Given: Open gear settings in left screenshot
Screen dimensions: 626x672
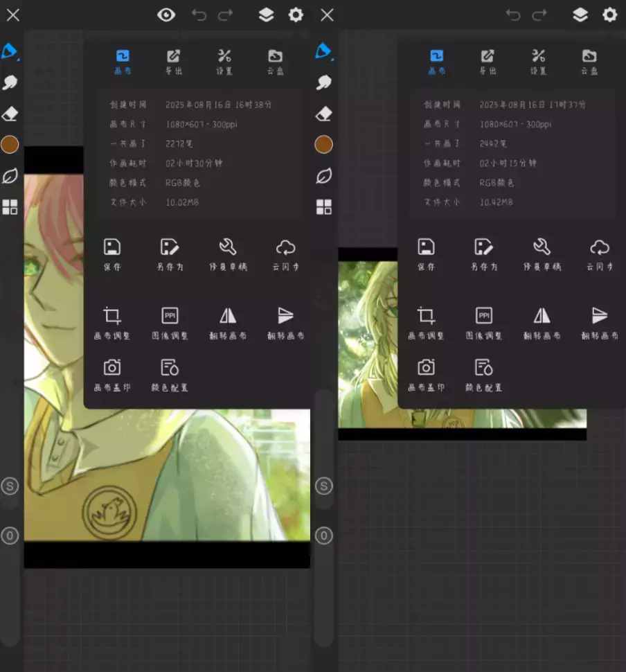Looking at the screenshot, I should coord(296,15).
